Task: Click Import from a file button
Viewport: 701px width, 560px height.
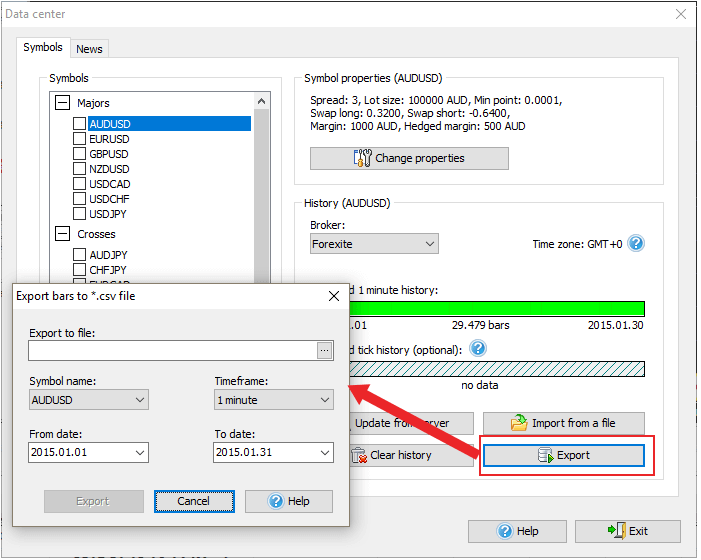Action: 563,423
